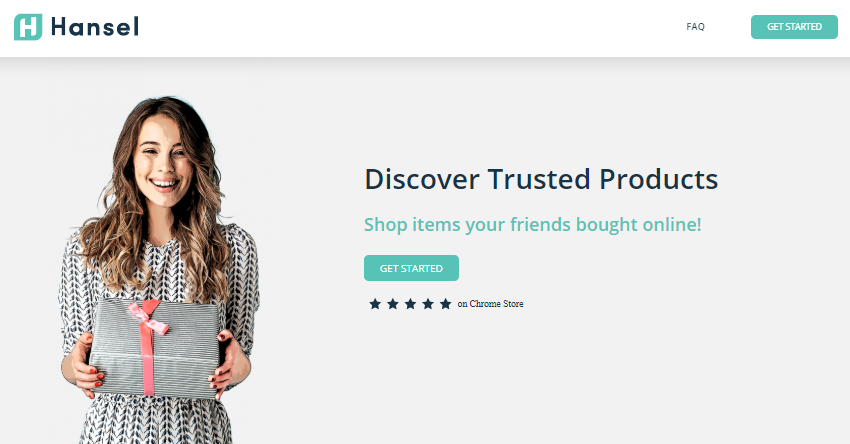Viewport: 850px width, 444px height.
Task: Click the pink ribbon bow on gift
Action: [x=149, y=316]
